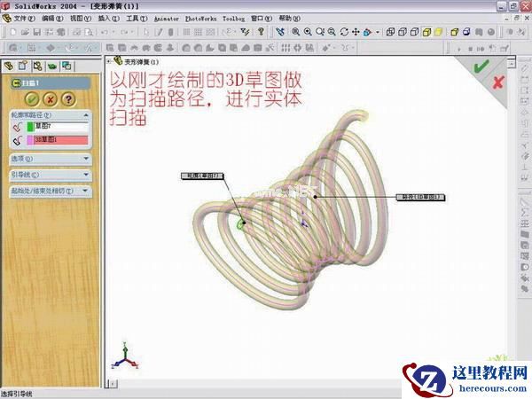Open sweep help question mark button

[68, 99]
